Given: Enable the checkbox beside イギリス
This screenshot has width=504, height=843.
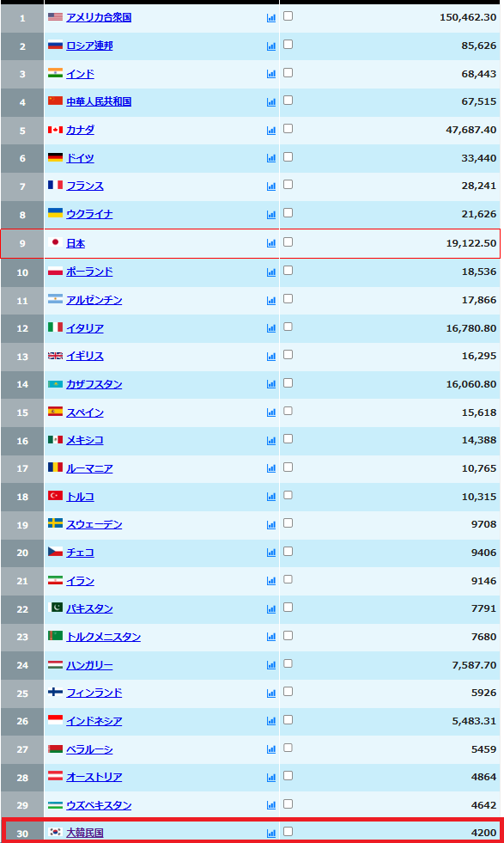Looking at the screenshot, I should (x=288, y=354).
